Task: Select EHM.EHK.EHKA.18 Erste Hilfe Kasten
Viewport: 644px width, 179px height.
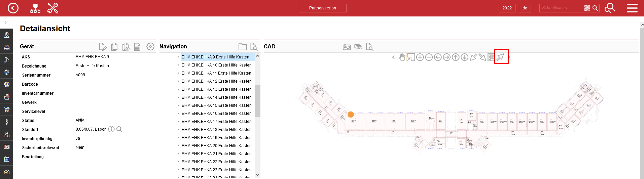Action: click(216, 130)
